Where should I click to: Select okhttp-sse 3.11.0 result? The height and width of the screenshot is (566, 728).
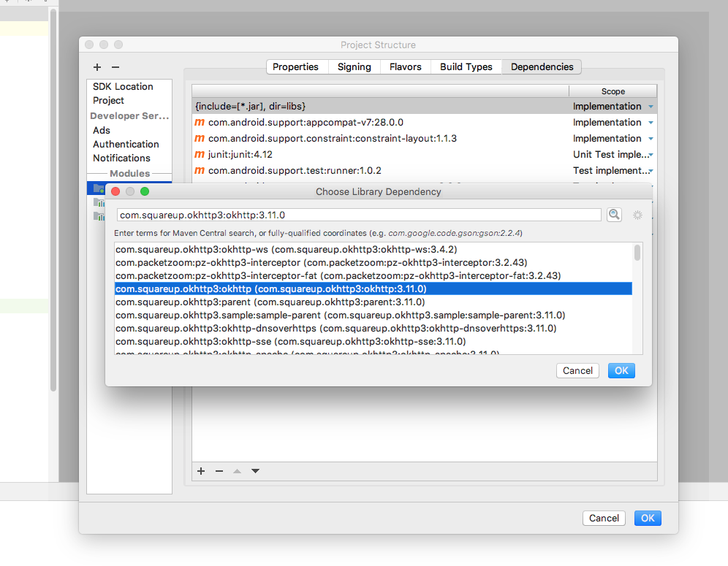tap(374, 342)
